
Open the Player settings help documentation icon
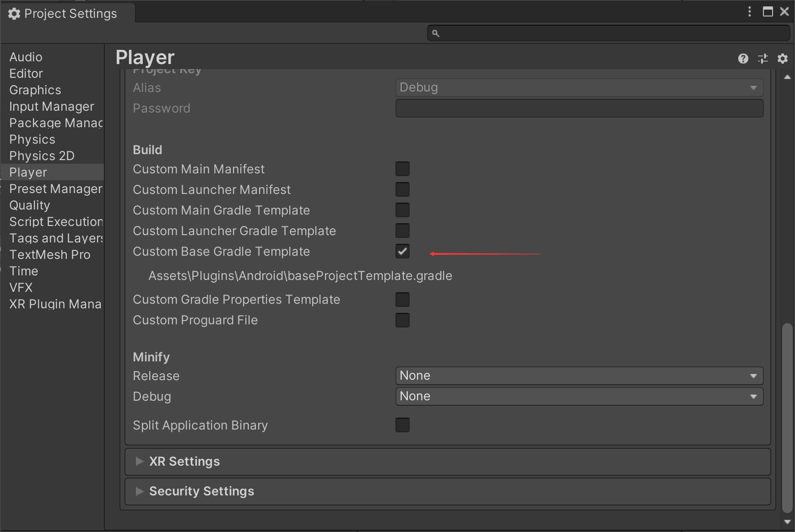(x=743, y=59)
